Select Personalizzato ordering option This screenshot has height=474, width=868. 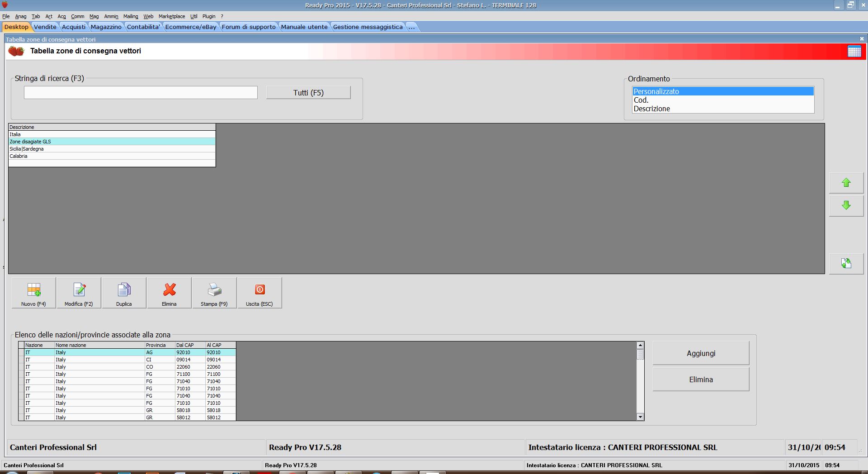(x=723, y=91)
